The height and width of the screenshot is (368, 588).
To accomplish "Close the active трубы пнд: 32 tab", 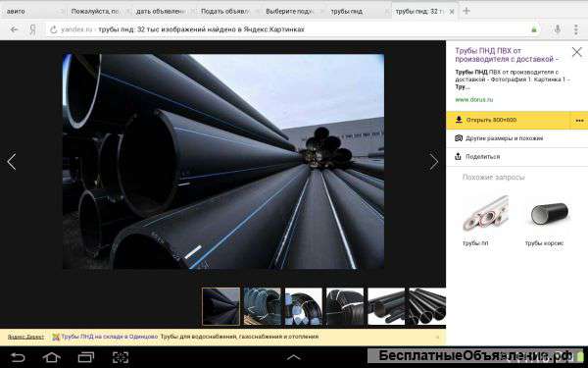I will pyautogui.click(x=452, y=12).
